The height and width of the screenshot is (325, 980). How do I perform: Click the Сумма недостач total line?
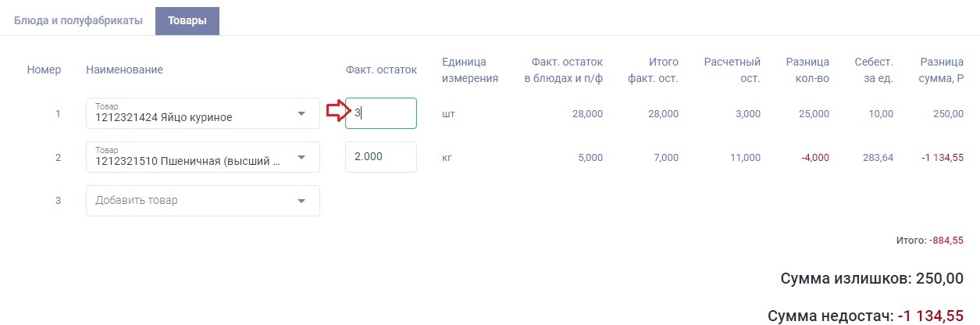[x=865, y=316]
